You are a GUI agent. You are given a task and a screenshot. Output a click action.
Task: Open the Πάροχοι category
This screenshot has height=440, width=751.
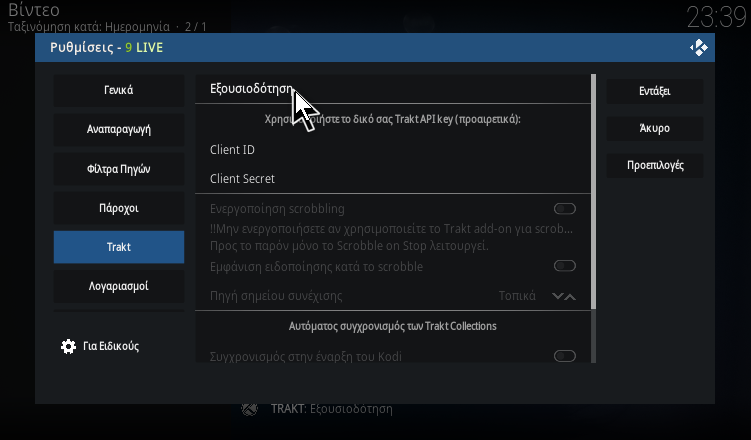pos(119,208)
